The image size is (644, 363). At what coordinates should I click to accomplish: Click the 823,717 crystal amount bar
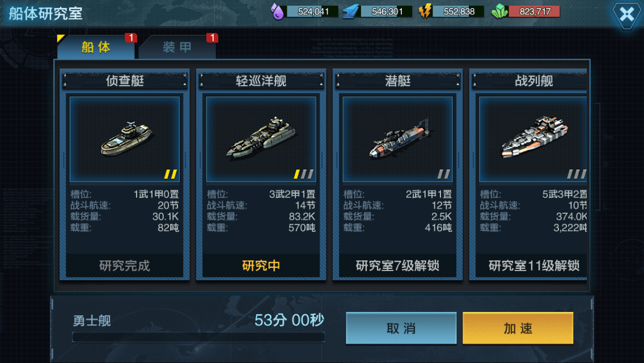coord(534,11)
